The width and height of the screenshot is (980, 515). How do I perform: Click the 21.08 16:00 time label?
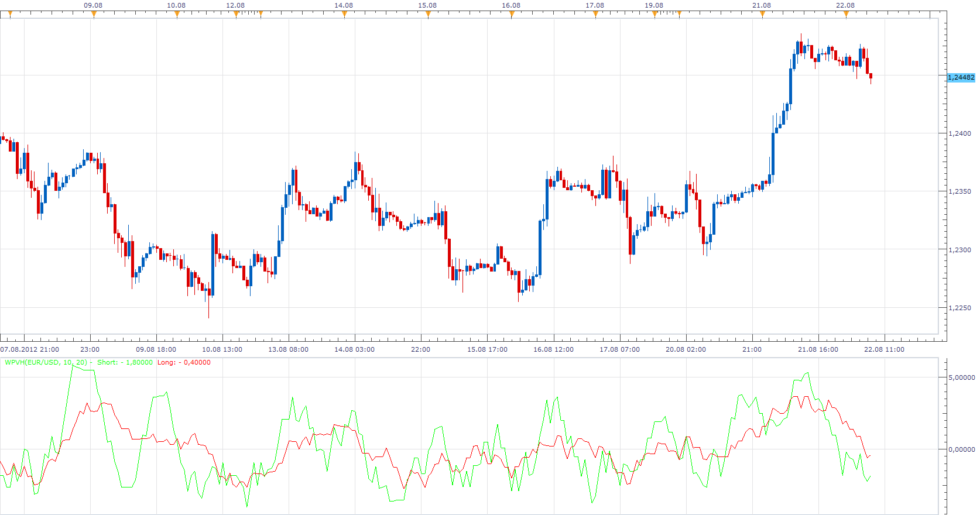pos(818,349)
